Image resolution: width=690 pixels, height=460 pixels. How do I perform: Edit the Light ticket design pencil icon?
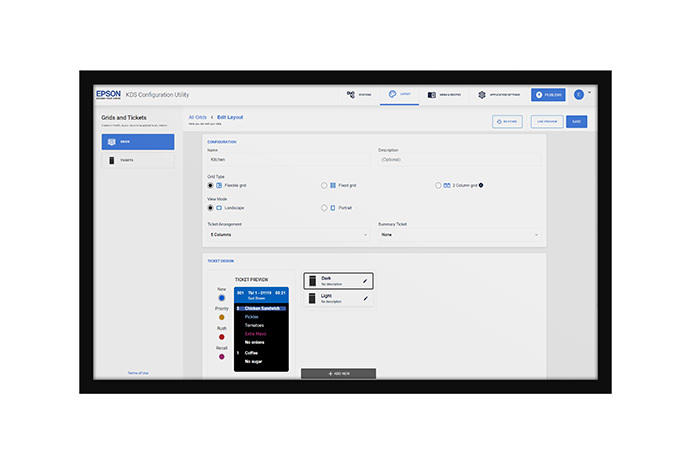coord(365,298)
